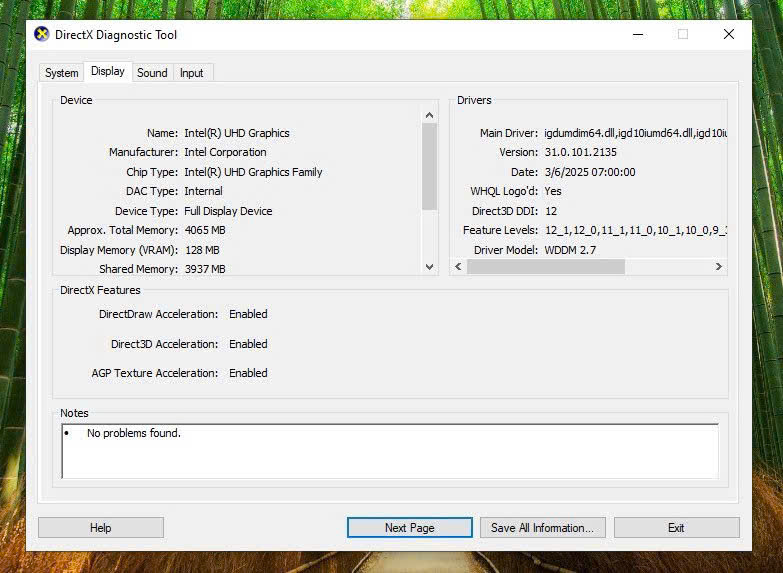783x573 pixels.
Task: Click the Device list scroll down arrow
Action: (x=430, y=267)
